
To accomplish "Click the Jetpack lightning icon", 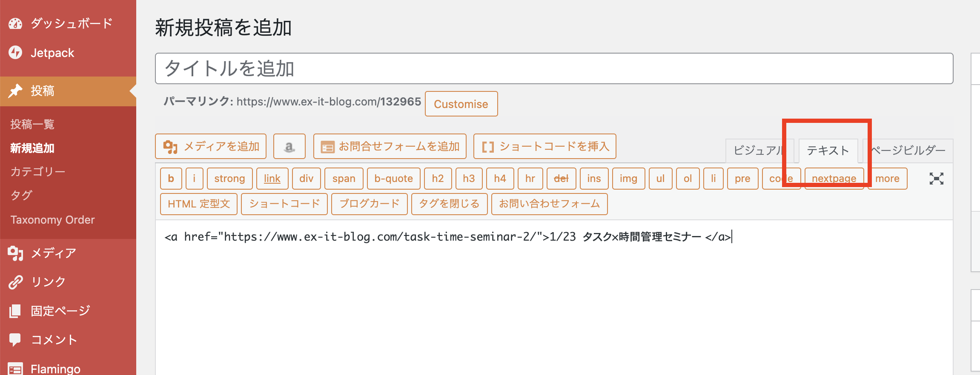I will [15, 52].
